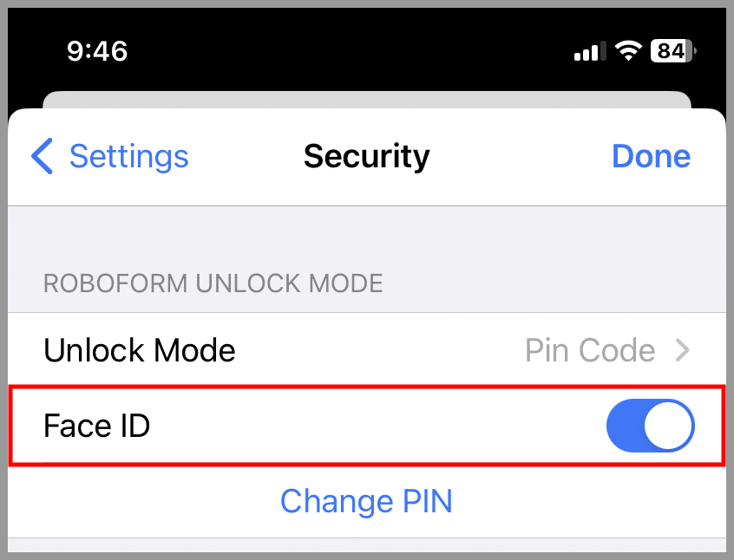Tap Done to close Security
Screen dimensions: 734x560
(652, 156)
